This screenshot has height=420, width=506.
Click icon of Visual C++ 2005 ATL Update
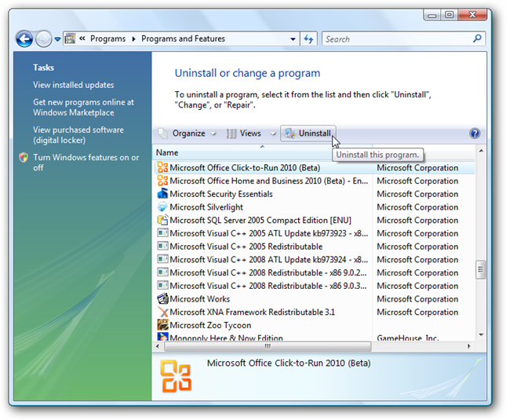click(x=162, y=232)
